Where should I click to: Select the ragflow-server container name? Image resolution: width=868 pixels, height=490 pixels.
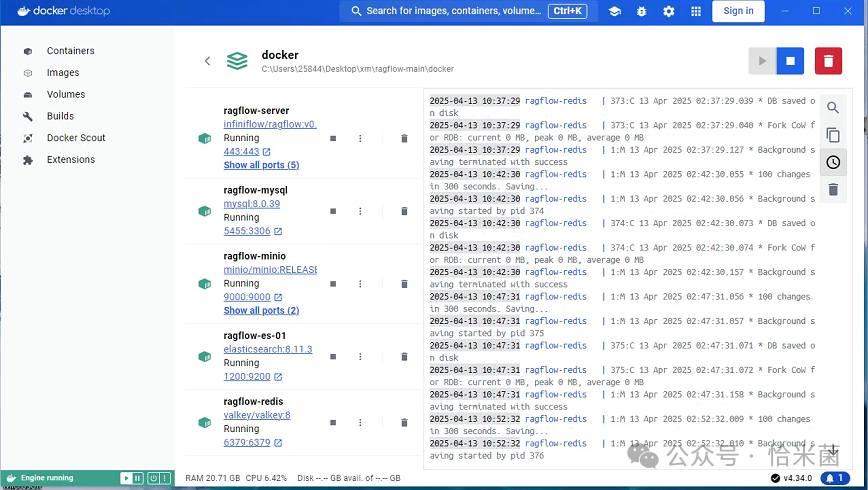pyautogui.click(x=256, y=111)
